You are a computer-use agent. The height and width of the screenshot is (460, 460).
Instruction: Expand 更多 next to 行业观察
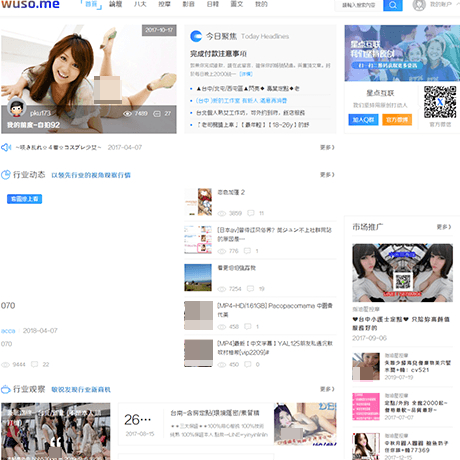coord(327,389)
